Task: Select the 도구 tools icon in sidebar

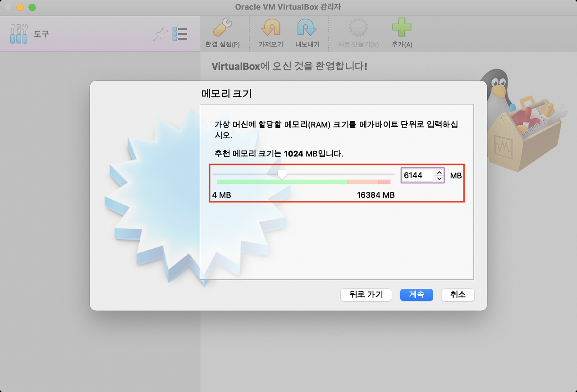Action: click(x=19, y=34)
